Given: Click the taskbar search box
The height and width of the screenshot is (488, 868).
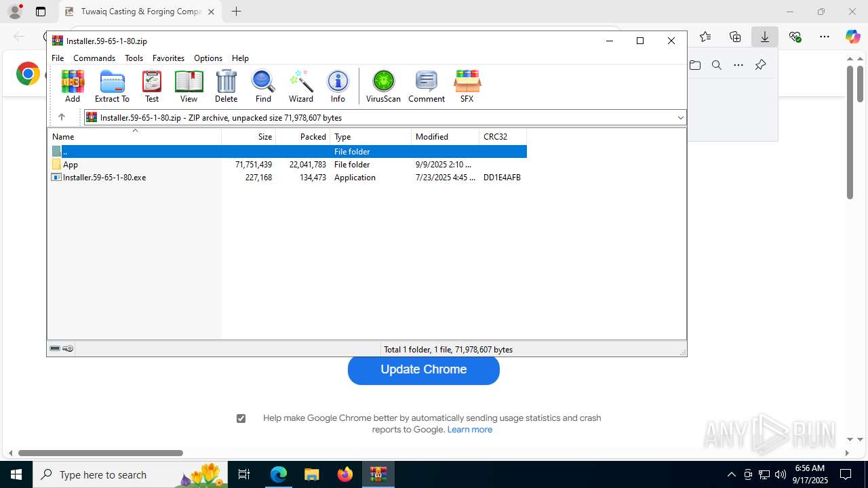Looking at the screenshot, I should pyautogui.click(x=132, y=474).
